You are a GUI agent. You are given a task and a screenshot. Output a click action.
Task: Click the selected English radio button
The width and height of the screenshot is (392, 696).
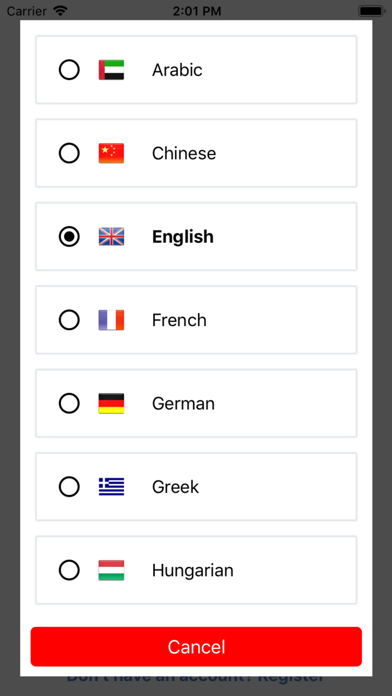[x=69, y=237]
